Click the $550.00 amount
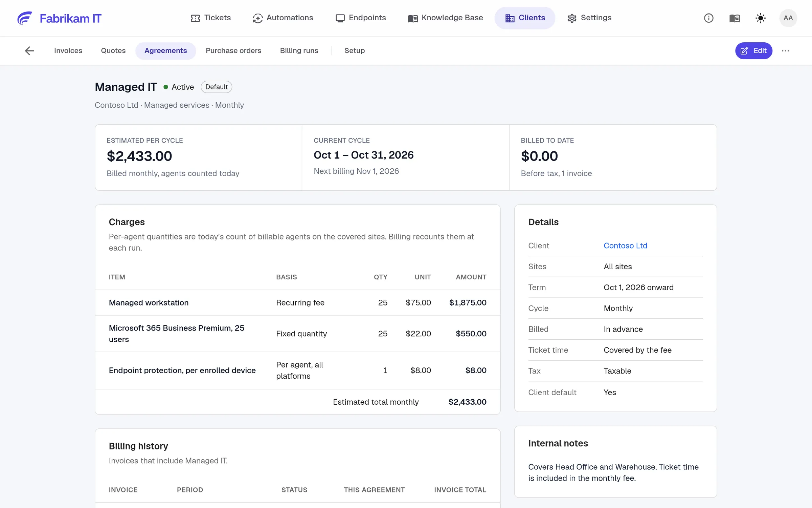812x508 pixels. point(471,334)
